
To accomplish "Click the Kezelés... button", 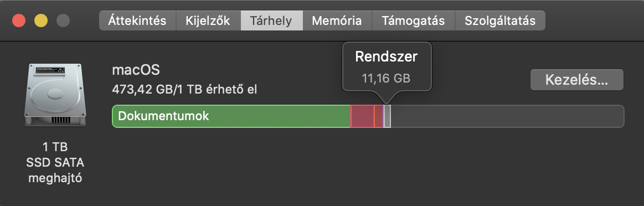I will pos(576,80).
